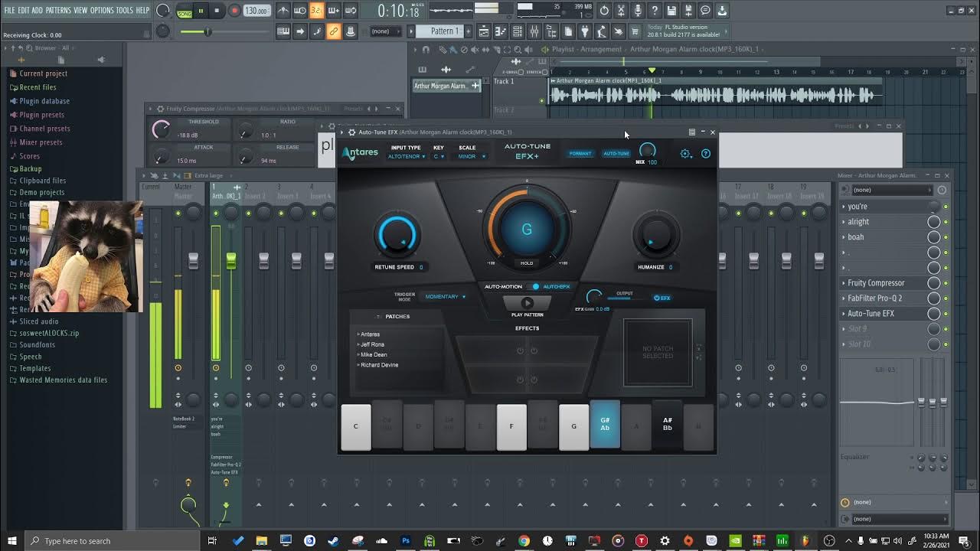The image size is (980, 551).
Task: Click the download update icon
Action: pyautogui.click(x=722, y=11)
